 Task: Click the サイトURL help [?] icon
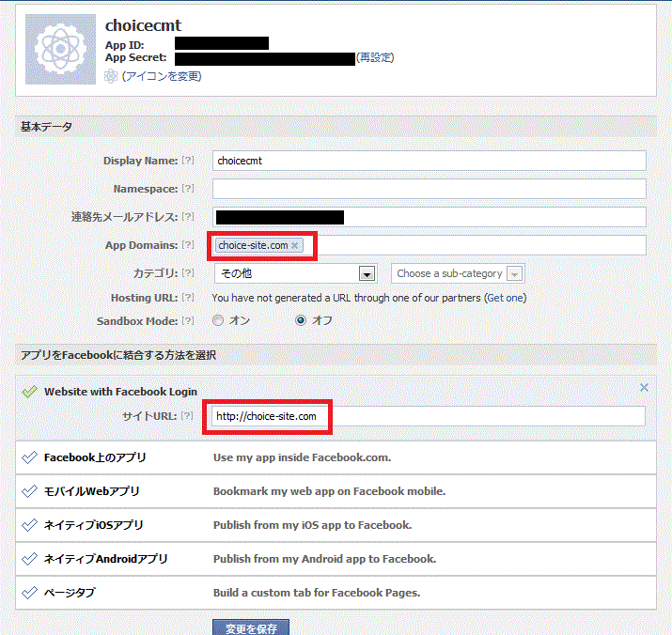188,415
